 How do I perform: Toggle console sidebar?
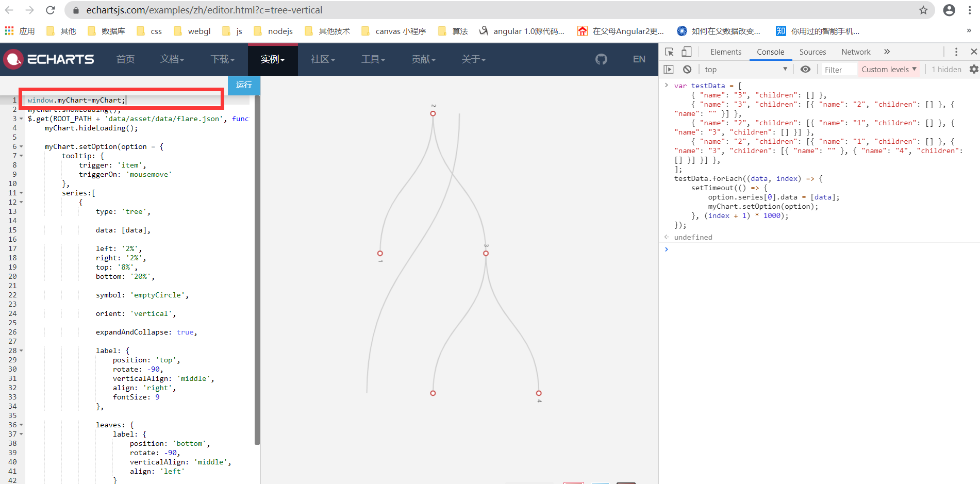669,69
